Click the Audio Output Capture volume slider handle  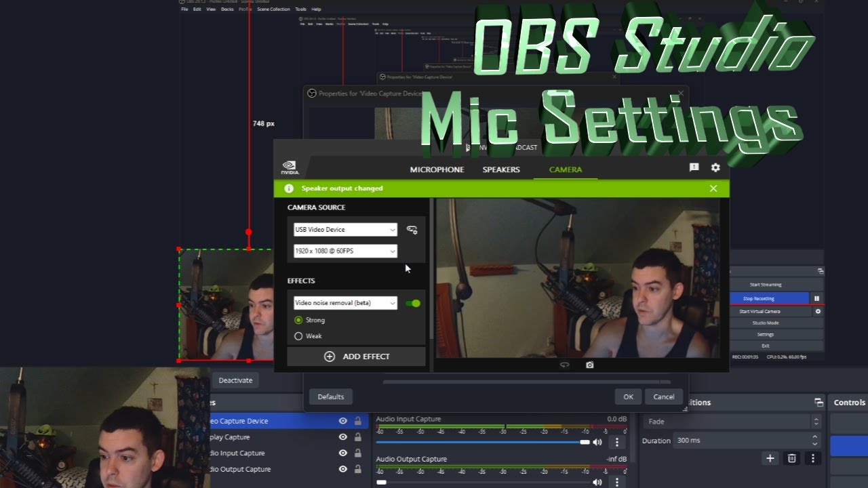pyautogui.click(x=381, y=482)
